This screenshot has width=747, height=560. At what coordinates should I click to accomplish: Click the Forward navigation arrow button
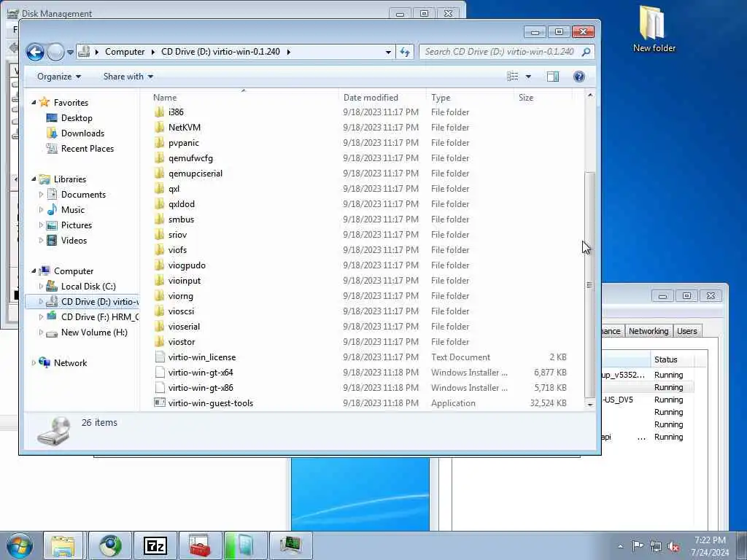pos(55,52)
